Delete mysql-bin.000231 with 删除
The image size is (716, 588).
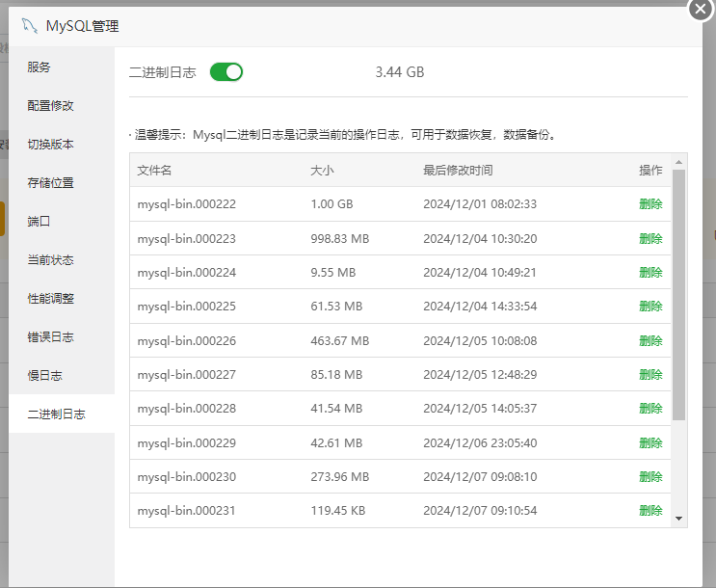click(x=650, y=510)
